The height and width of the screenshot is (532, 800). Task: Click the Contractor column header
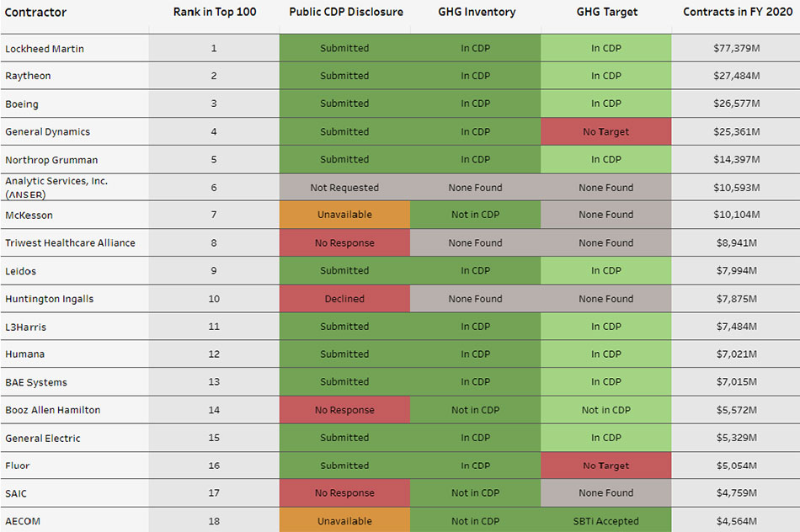tap(35, 13)
